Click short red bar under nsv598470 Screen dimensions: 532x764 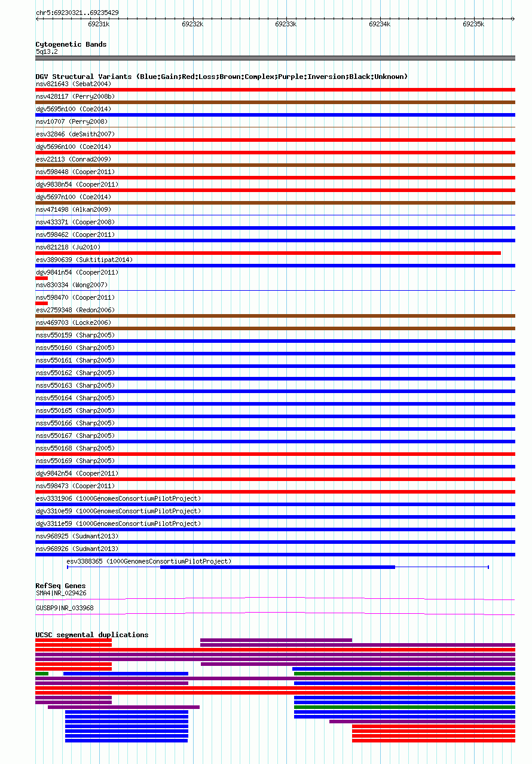coord(41,303)
